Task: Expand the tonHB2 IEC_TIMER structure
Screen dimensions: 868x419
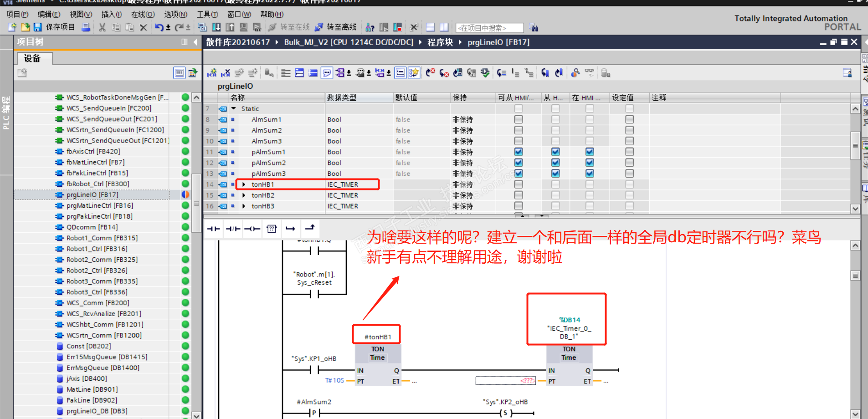Action: (244, 195)
